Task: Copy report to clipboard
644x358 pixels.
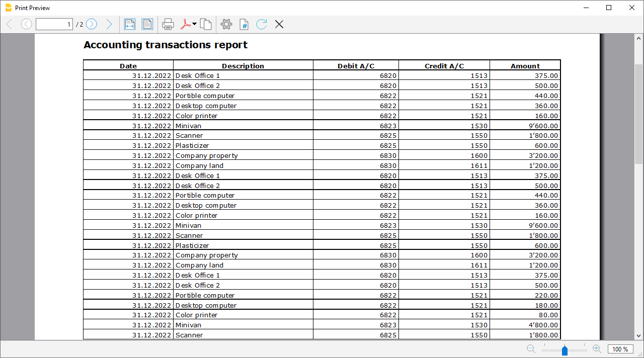Action: coord(205,24)
